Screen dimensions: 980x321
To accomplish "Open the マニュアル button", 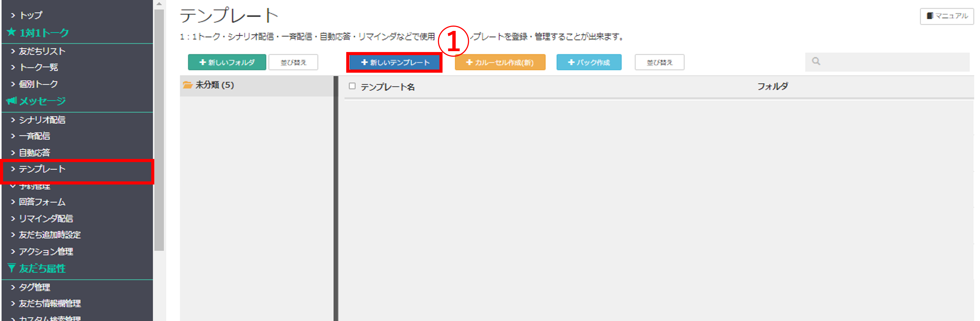I will click(x=946, y=16).
